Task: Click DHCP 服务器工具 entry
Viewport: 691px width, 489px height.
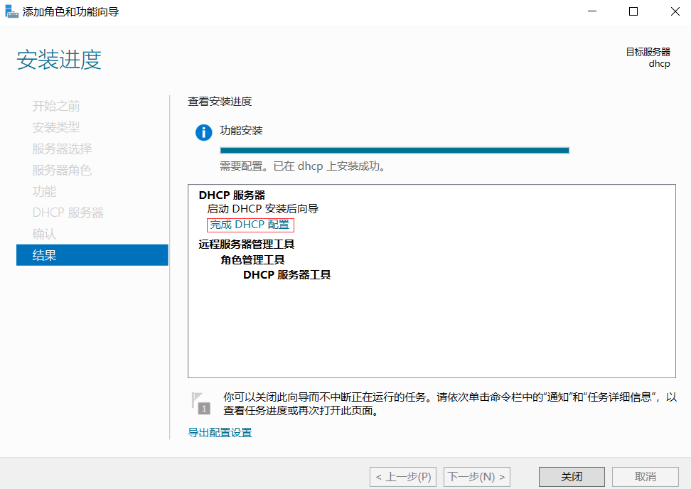Action: pos(287,275)
